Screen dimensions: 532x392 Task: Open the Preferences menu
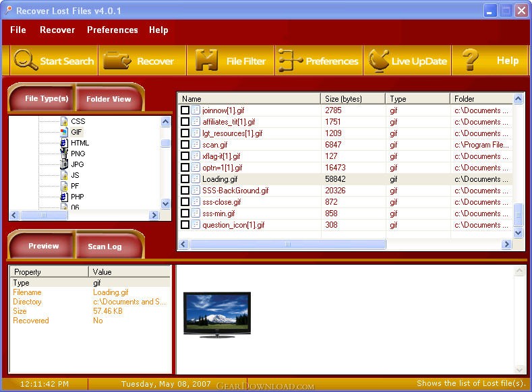point(113,30)
